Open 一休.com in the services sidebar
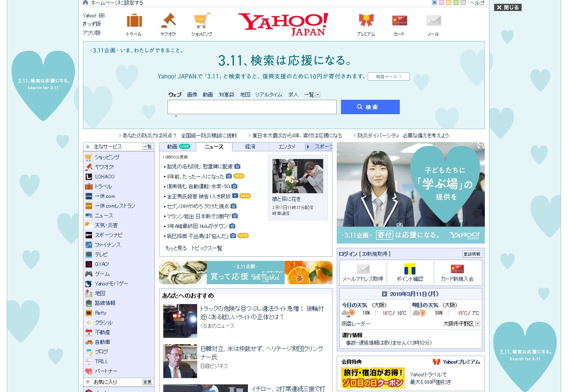The width and height of the screenshot is (569, 392). tap(104, 196)
